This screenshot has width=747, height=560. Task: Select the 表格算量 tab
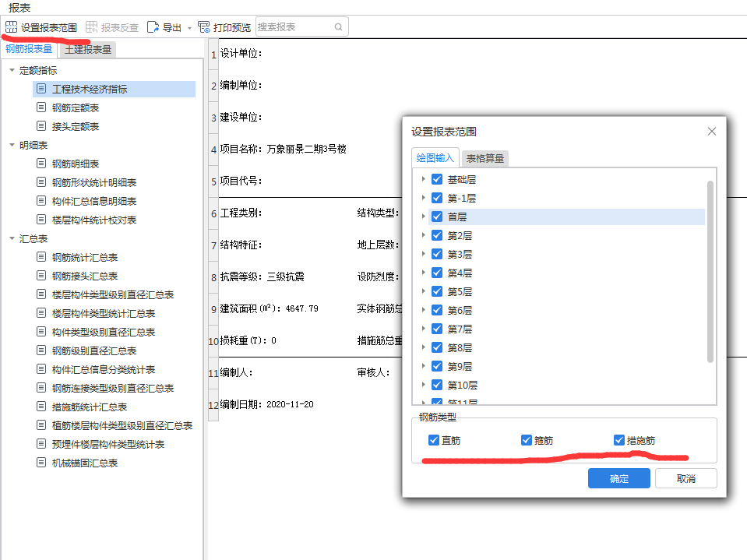(x=485, y=159)
